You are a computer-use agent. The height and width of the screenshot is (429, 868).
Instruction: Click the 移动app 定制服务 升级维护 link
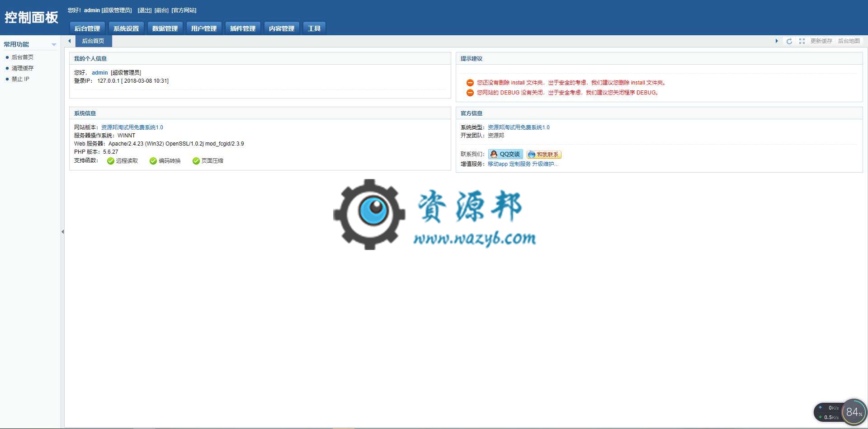point(523,164)
